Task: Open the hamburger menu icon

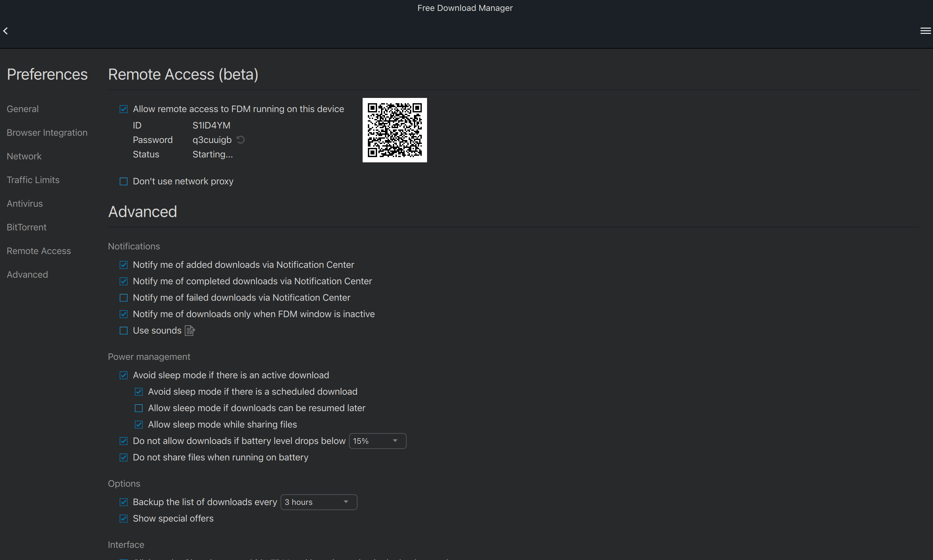Action: point(925,31)
